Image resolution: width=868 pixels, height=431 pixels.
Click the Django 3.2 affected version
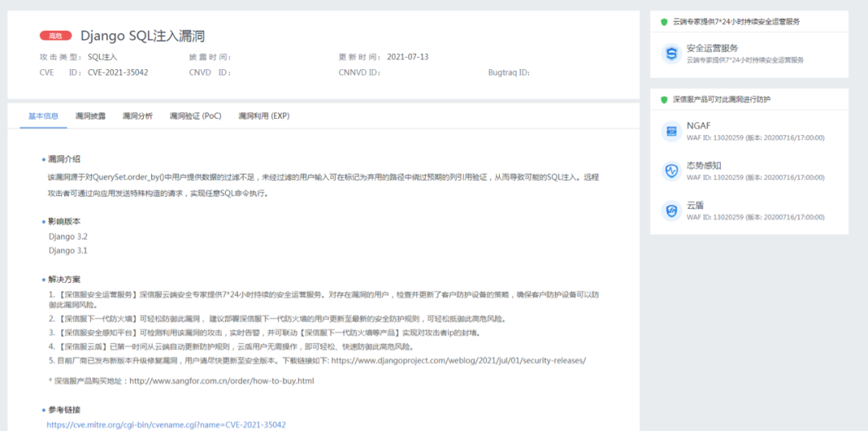click(x=68, y=236)
